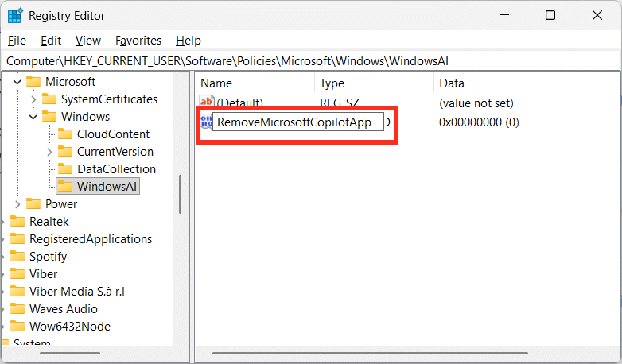Click the RemoveMicrosoftCopilotApp name edit field

point(298,122)
